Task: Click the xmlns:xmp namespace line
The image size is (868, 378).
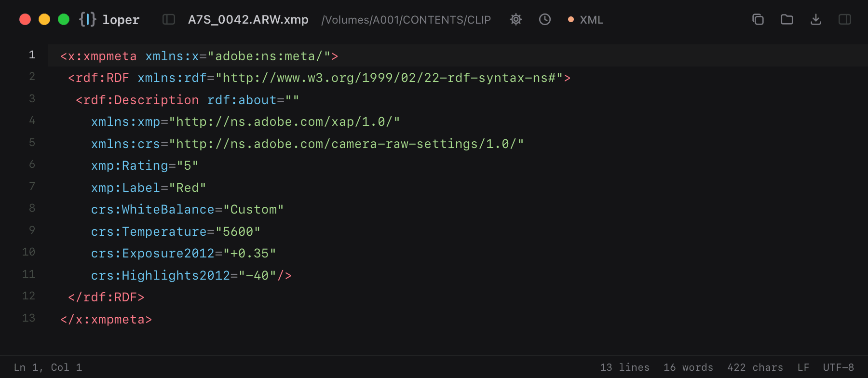Action: [x=245, y=122]
